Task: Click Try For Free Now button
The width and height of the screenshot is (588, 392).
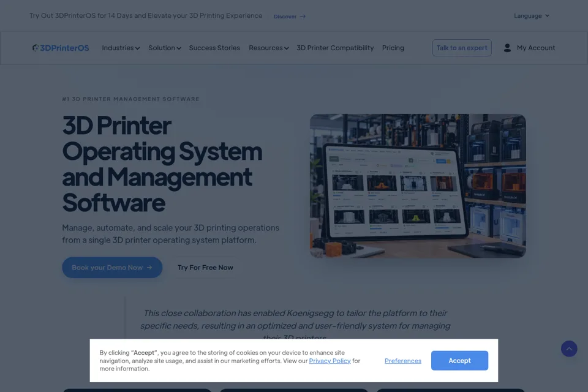Action: pyautogui.click(x=205, y=268)
